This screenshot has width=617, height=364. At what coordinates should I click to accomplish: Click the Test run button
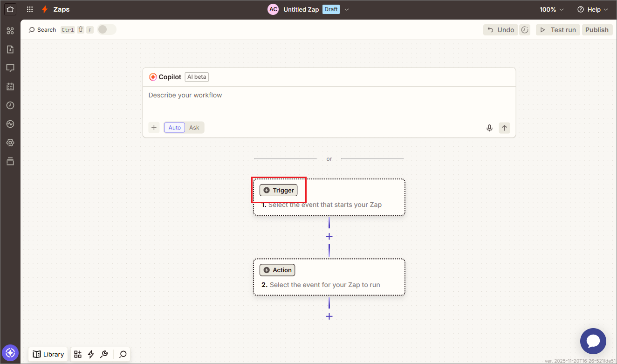coord(558,30)
